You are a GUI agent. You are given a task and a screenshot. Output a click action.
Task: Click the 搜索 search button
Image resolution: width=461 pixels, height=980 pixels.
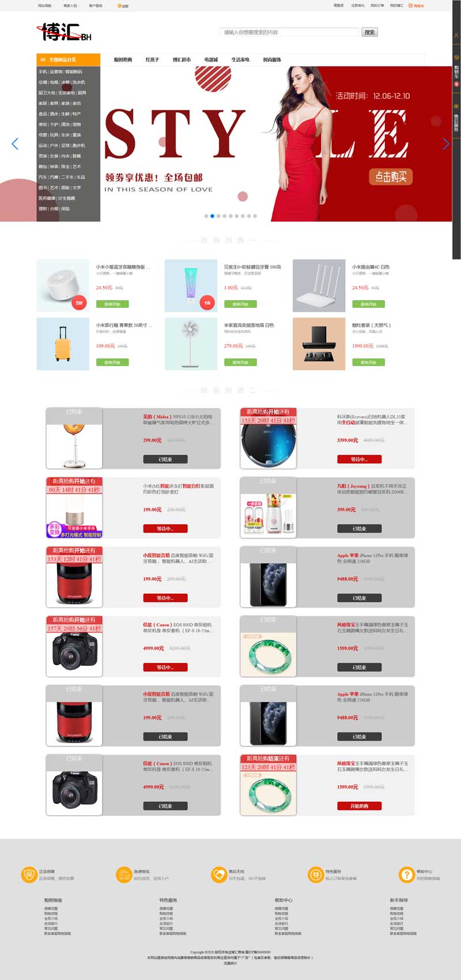click(x=370, y=32)
